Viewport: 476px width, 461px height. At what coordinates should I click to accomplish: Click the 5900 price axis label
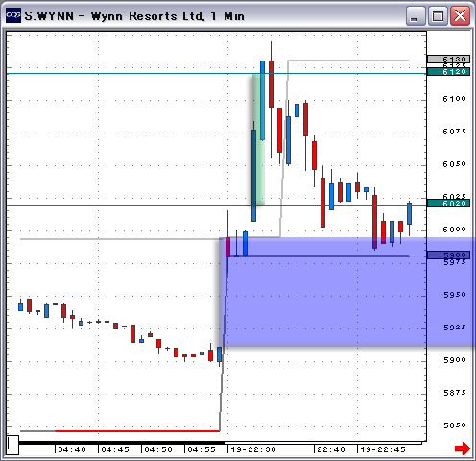[455, 360]
